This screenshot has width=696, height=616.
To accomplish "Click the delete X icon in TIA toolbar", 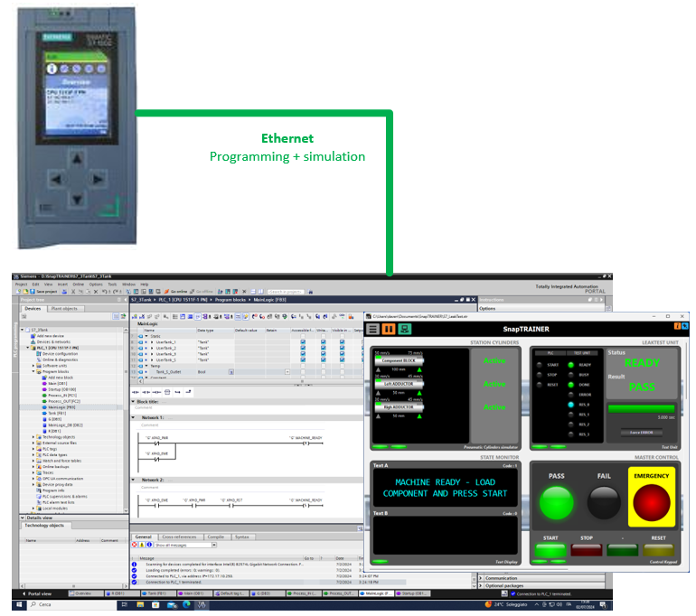I will coord(96,292).
